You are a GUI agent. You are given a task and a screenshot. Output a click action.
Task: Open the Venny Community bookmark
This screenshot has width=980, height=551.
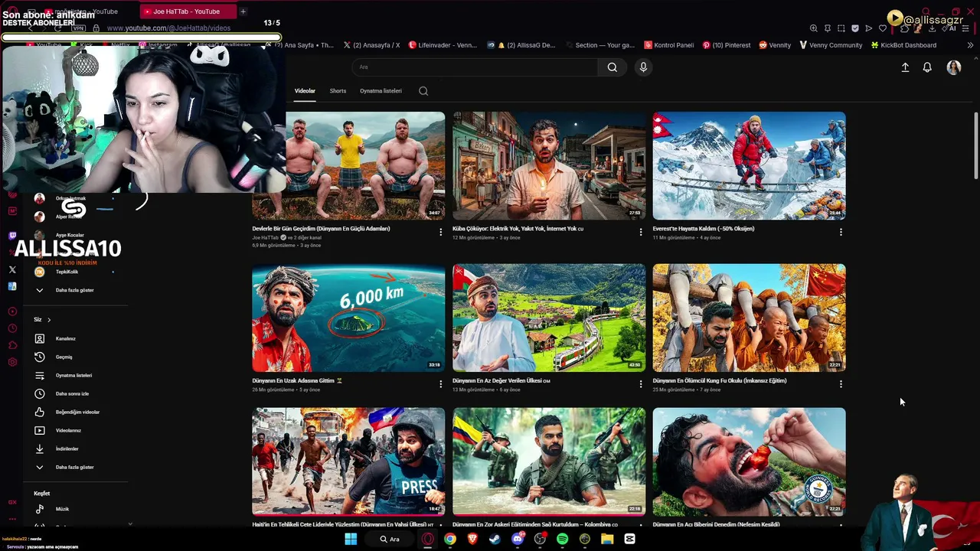[831, 45]
